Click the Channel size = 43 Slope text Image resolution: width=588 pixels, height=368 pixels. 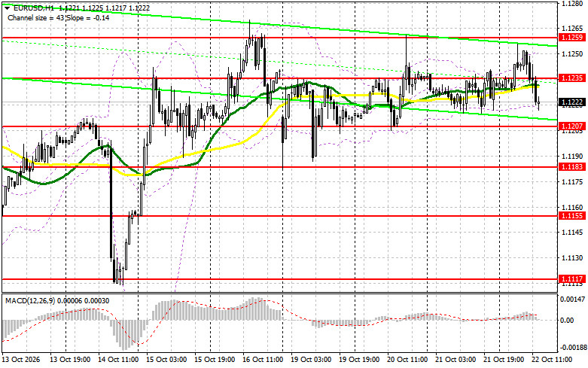click(58, 17)
